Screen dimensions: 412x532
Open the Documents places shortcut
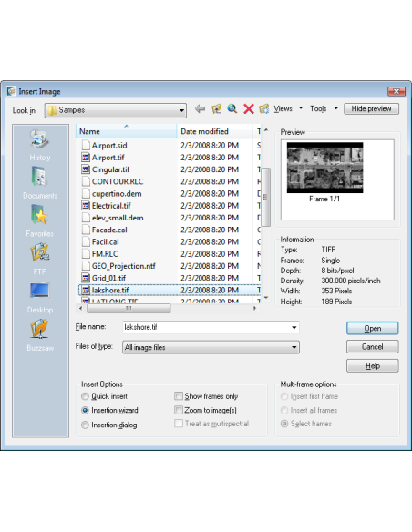(40, 183)
